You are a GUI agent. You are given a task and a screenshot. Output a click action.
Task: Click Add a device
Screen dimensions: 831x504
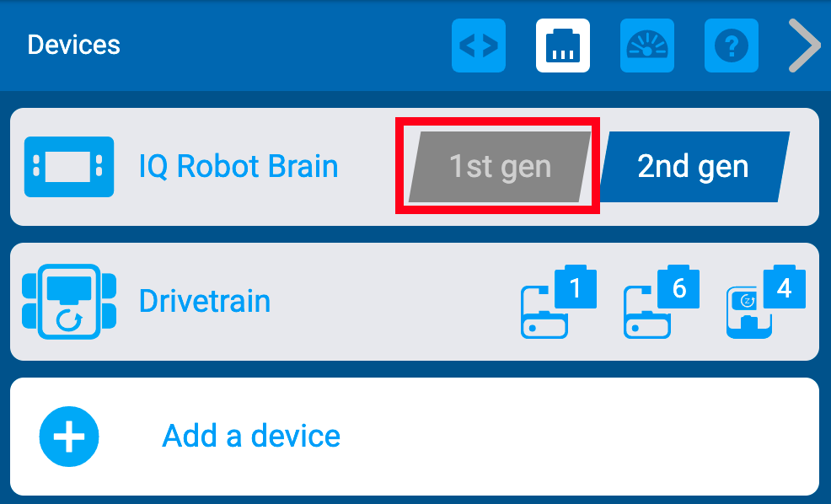click(250, 436)
